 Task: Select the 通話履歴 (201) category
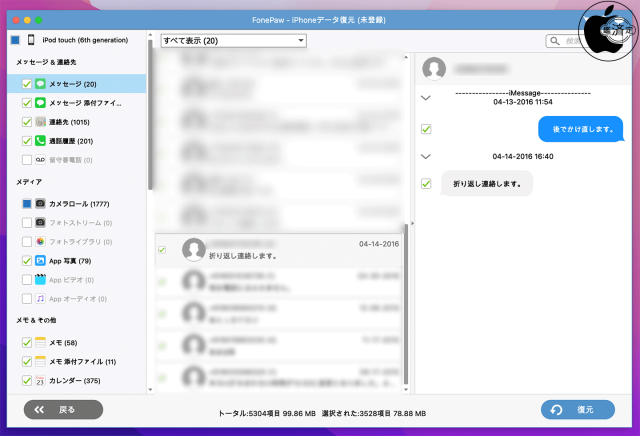76,141
